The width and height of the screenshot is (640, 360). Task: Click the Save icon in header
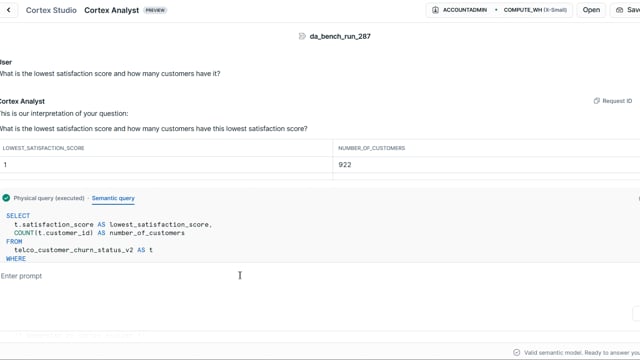click(619, 10)
